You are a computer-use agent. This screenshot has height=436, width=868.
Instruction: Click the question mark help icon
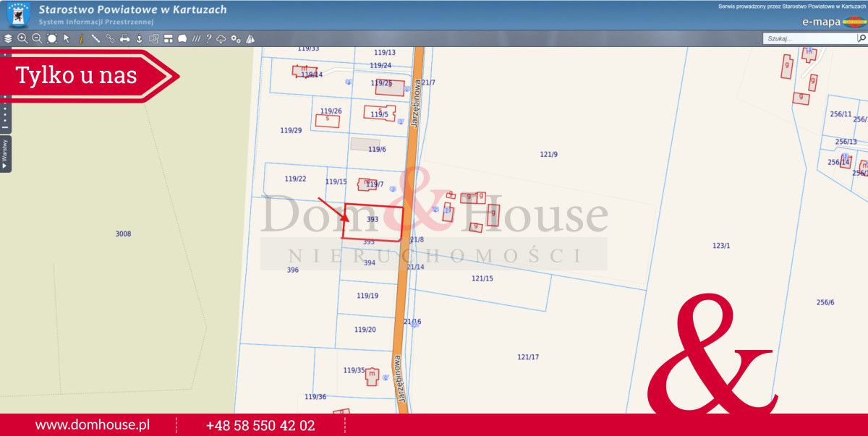pos(208,38)
